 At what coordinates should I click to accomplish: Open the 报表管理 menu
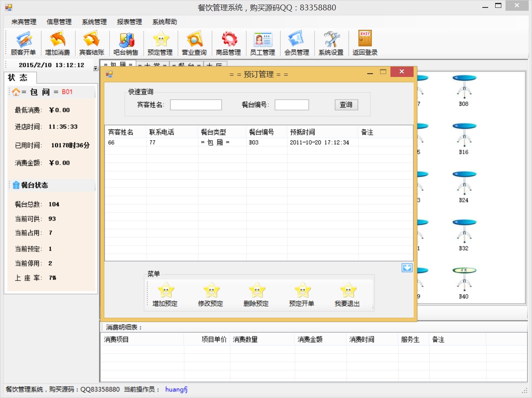pyautogui.click(x=129, y=22)
